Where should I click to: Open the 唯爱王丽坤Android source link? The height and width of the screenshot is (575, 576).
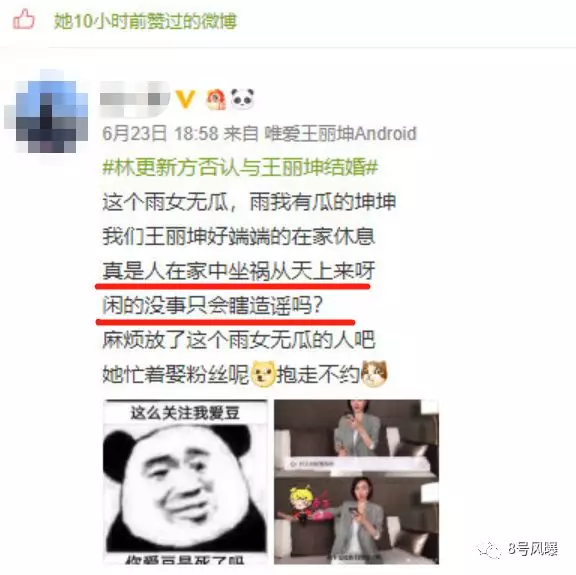(x=341, y=133)
